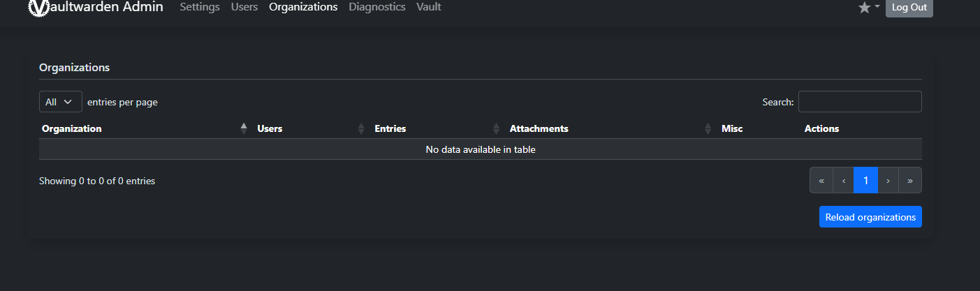Select the Organizations nav item

(303, 7)
